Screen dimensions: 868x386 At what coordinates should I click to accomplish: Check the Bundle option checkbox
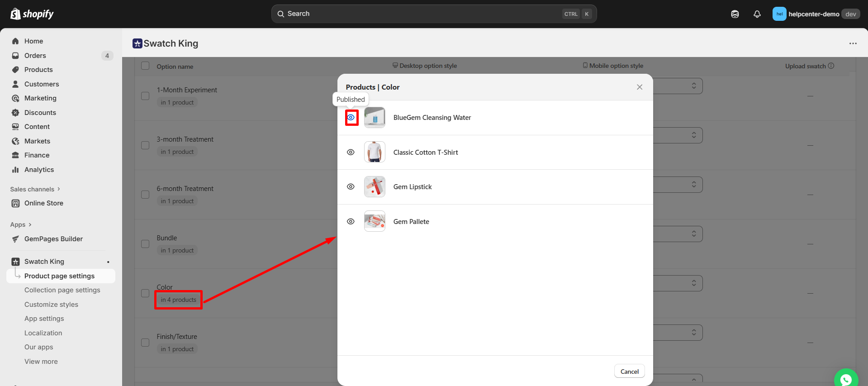[x=145, y=244]
